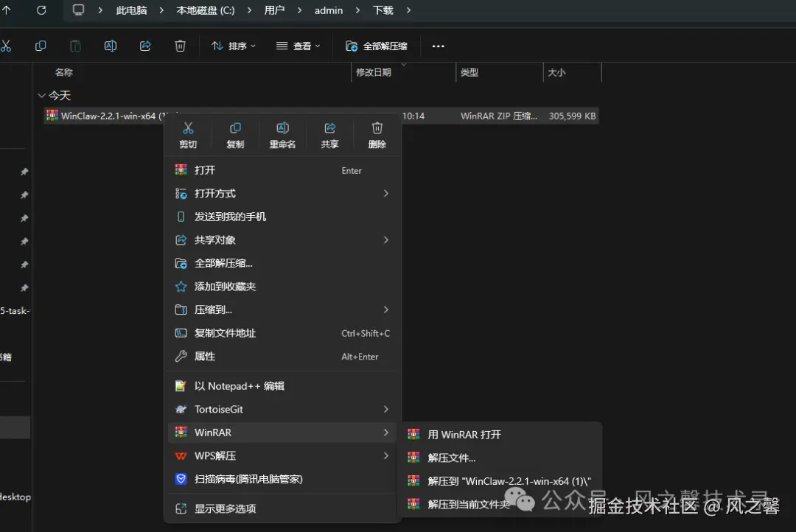Select 复制文件地址
The image size is (796, 532).
coord(282,333)
